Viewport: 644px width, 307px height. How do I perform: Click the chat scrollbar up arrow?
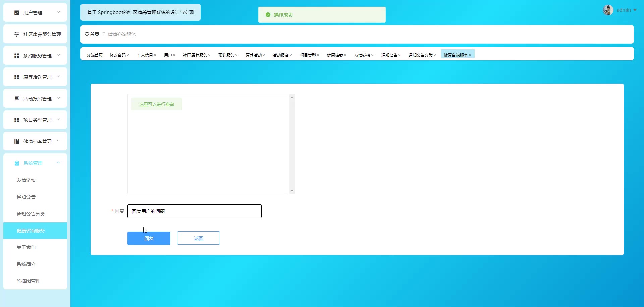point(292,97)
